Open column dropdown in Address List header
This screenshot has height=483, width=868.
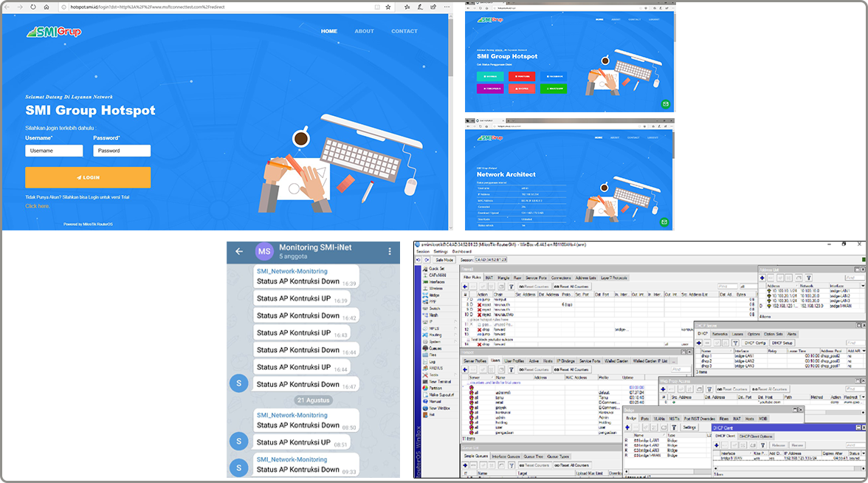pos(863,286)
